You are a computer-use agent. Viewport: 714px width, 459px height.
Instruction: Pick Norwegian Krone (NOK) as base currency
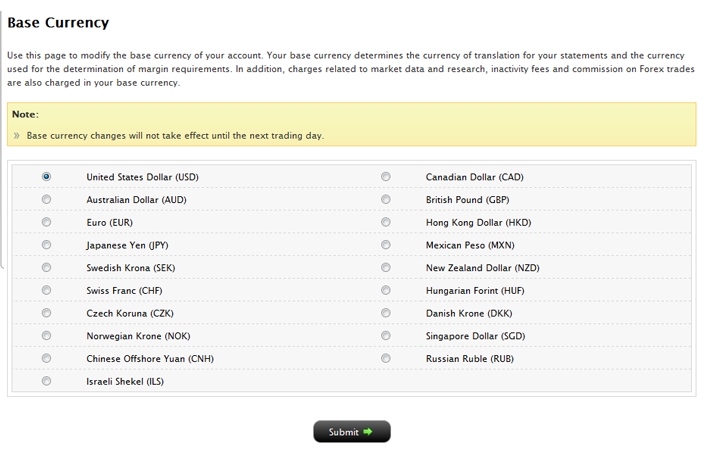pyautogui.click(x=47, y=336)
